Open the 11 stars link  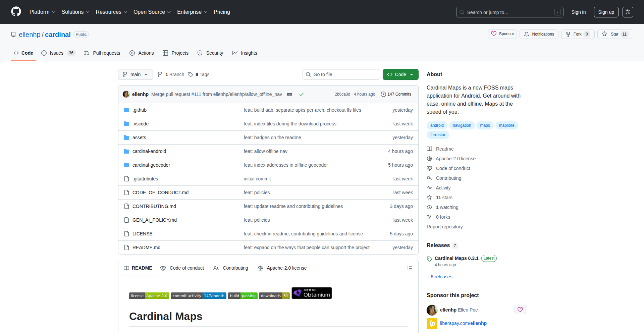tap(440, 198)
